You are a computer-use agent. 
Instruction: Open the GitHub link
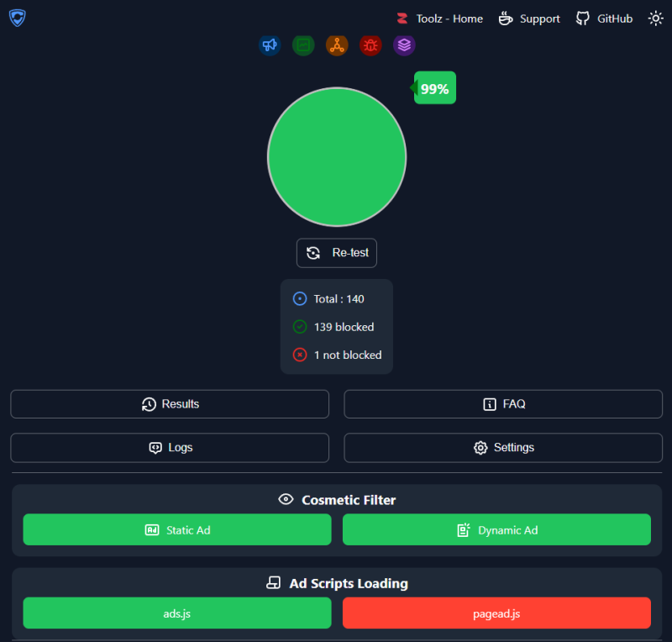click(604, 18)
